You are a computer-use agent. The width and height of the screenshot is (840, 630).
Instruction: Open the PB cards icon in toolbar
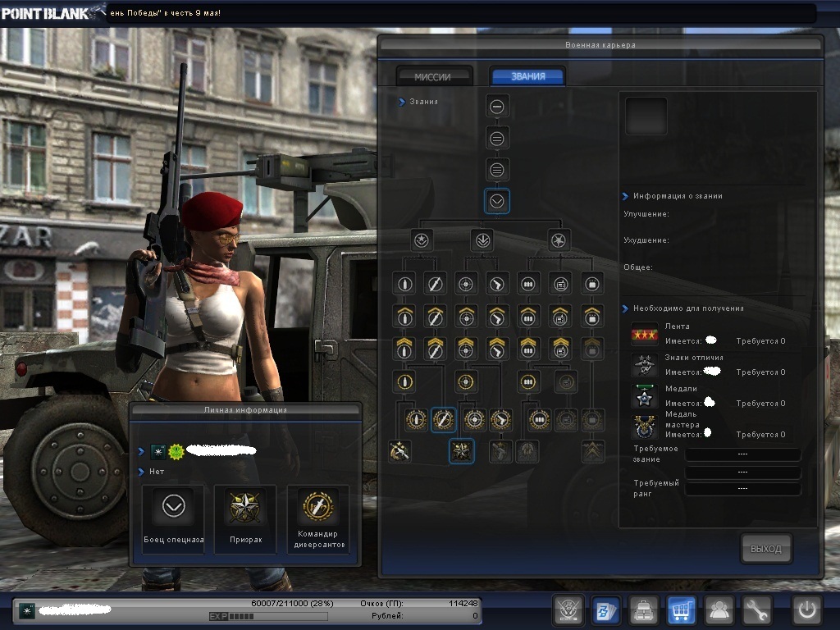pyautogui.click(x=605, y=610)
